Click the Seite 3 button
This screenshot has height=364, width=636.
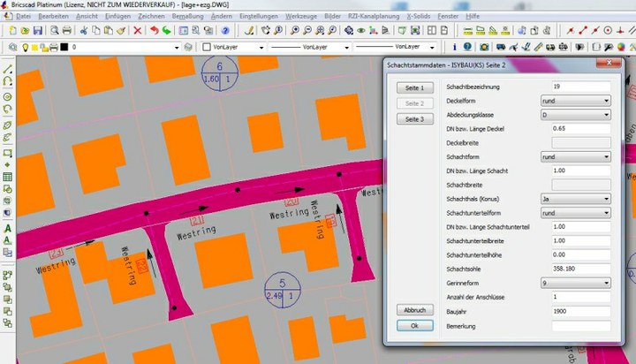click(x=414, y=118)
